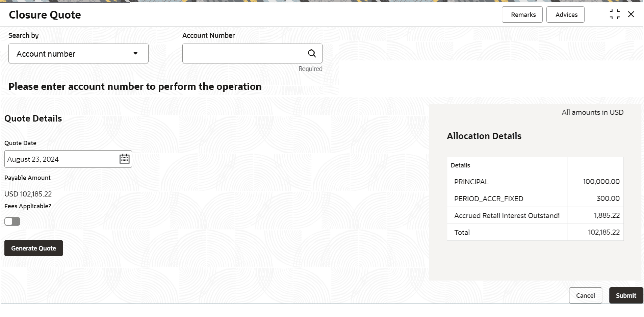Viewport: 644px width, 317px height.
Task: Close the Closure Quote dialog
Action: click(x=631, y=15)
